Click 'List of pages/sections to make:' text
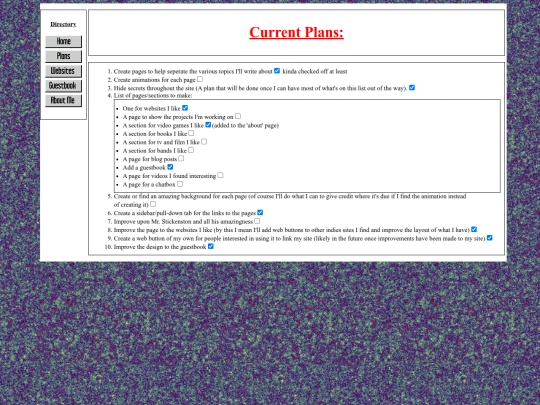The width and height of the screenshot is (540, 405). tap(153, 95)
